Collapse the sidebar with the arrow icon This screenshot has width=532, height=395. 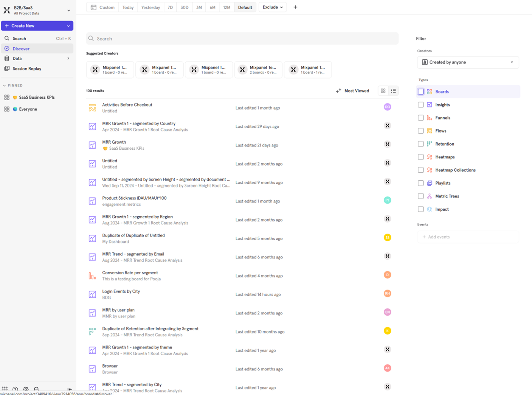tap(70, 389)
